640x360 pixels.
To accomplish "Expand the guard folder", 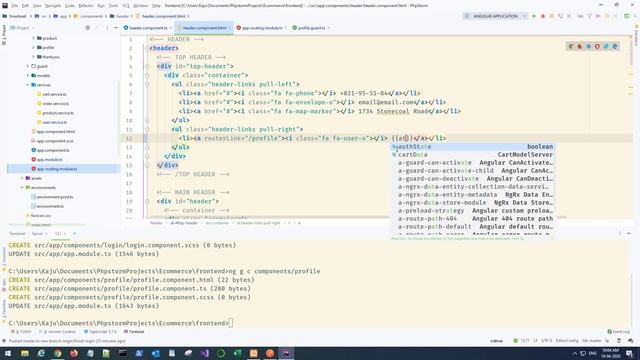I will pyautogui.click(x=28, y=66).
